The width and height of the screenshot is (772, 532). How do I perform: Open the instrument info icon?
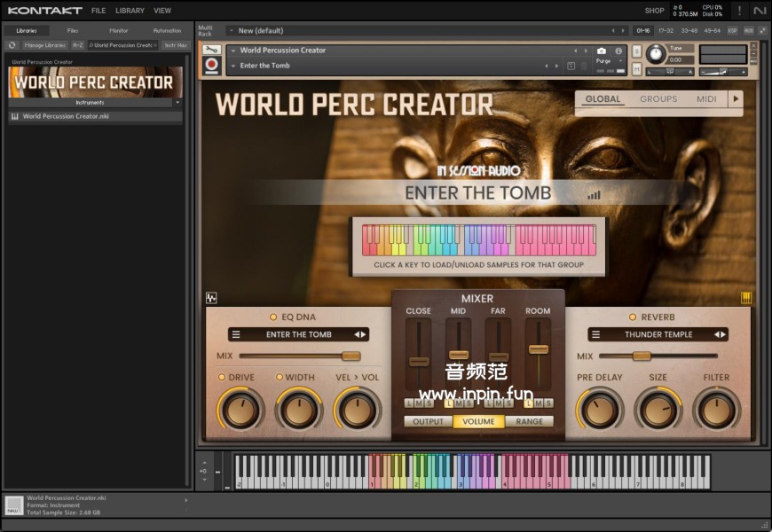pyautogui.click(x=619, y=51)
